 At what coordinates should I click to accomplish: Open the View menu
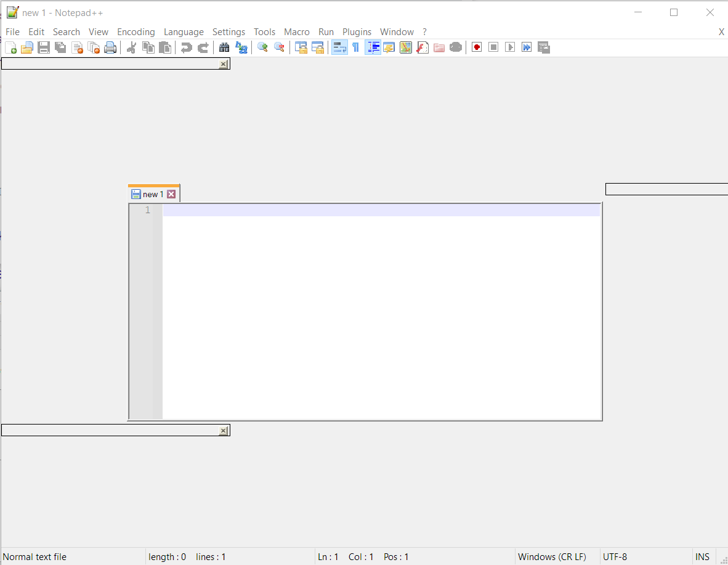point(99,31)
